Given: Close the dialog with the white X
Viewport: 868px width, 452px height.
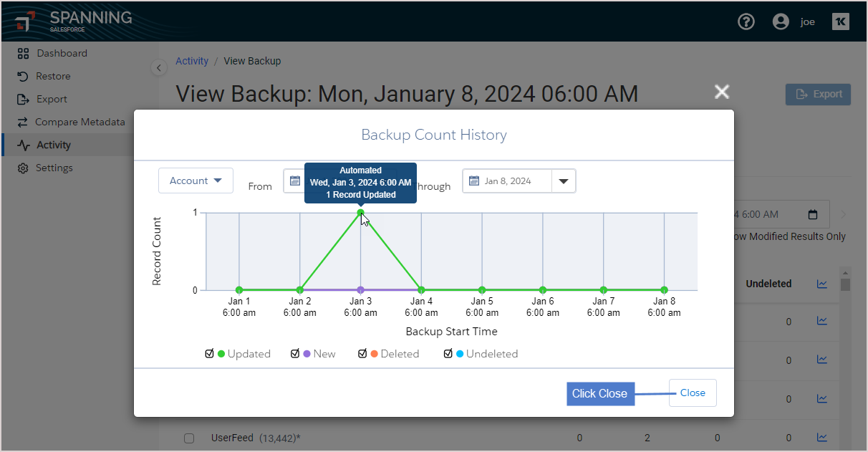Looking at the screenshot, I should point(722,92).
